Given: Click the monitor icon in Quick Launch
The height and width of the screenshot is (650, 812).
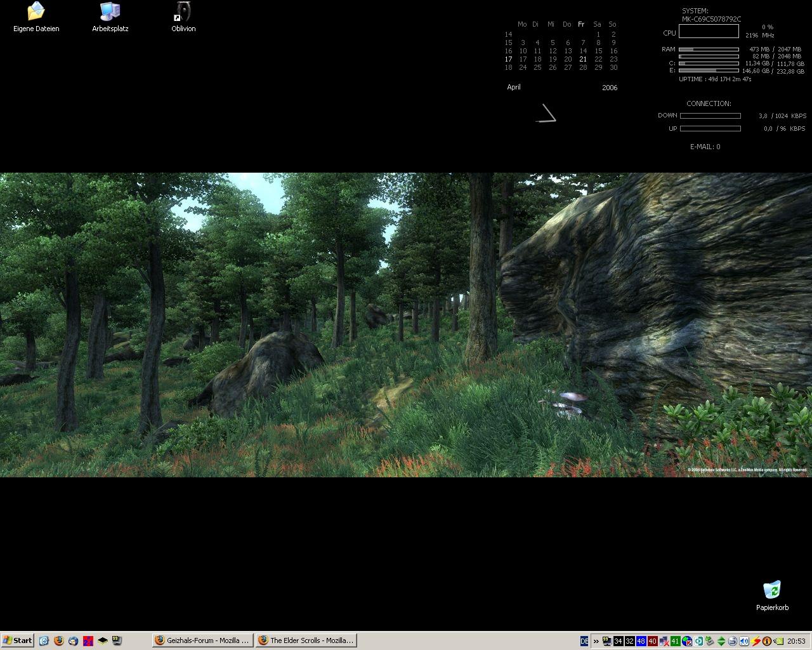Looking at the screenshot, I should pos(117,641).
